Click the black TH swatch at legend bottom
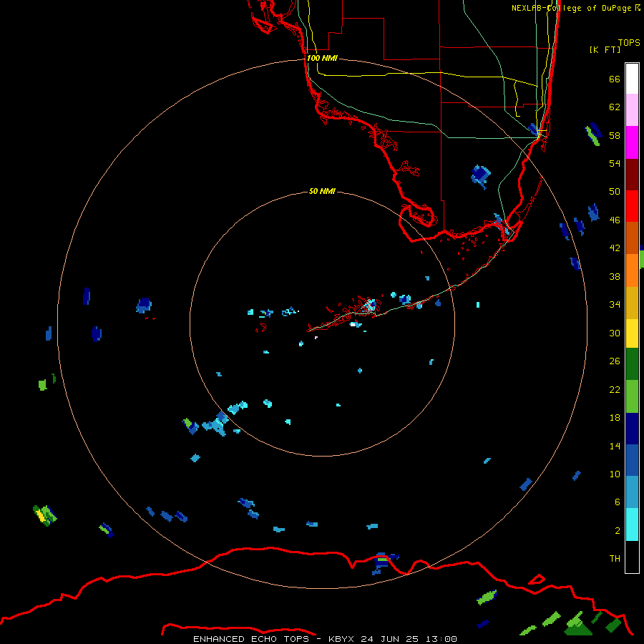The image size is (644, 644). coord(632,557)
